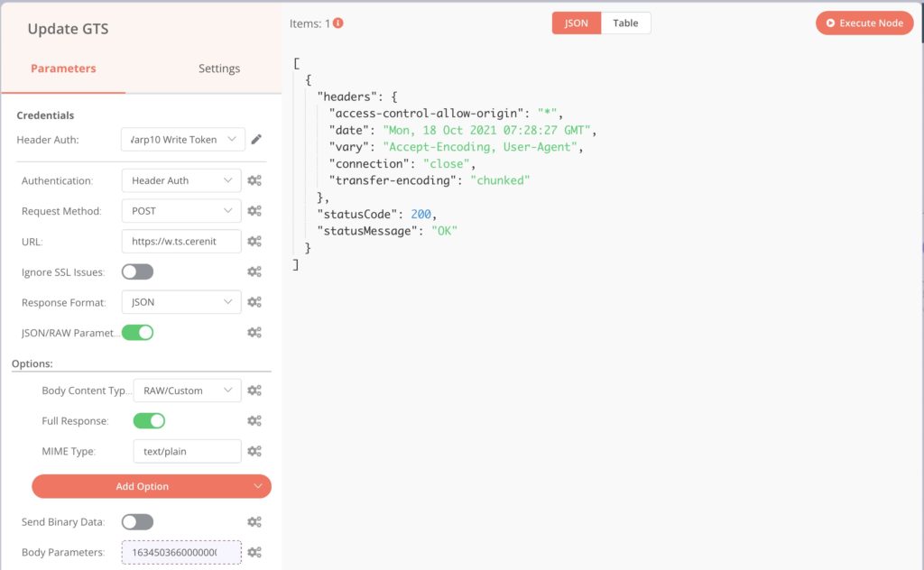Viewport: 924px width, 570px height.
Task: Enable the Ignore SSL Issues toggle
Action: [137, 271]
